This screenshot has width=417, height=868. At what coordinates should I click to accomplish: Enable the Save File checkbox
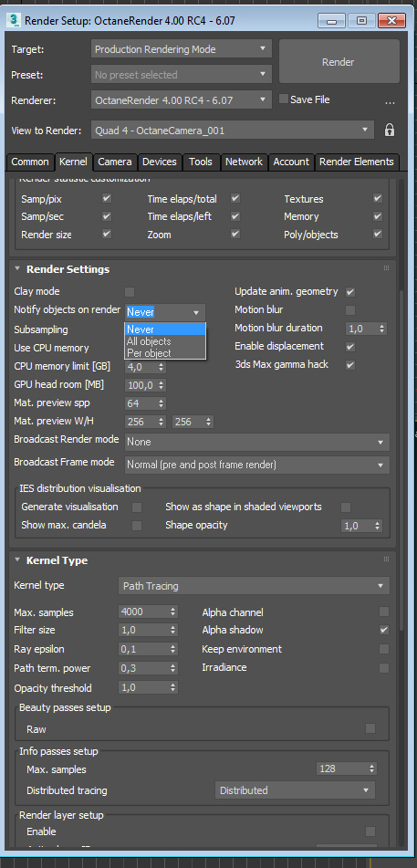(284, 99)
